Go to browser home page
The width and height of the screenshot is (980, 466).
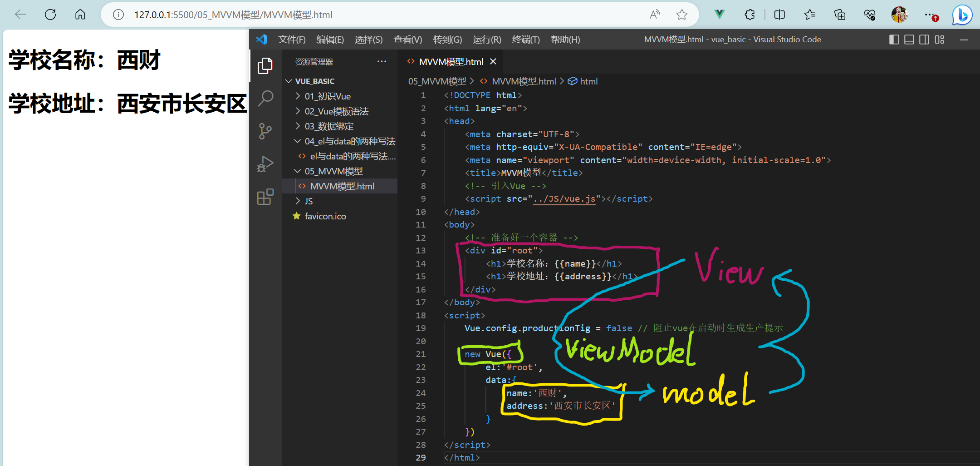[80, 15]
